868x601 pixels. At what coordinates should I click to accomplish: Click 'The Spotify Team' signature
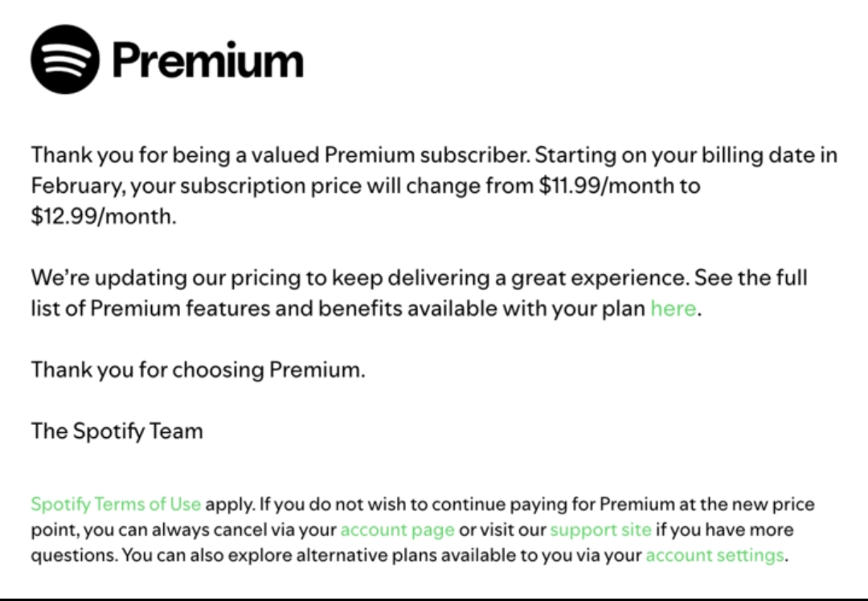click(x=117, y=431)
